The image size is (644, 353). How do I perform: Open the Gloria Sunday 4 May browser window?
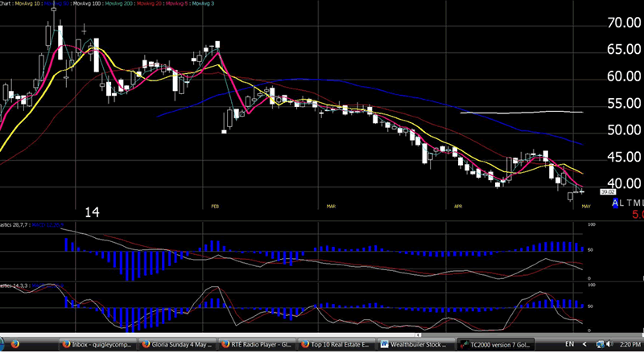pyautogui.click(x=175, y=343)
